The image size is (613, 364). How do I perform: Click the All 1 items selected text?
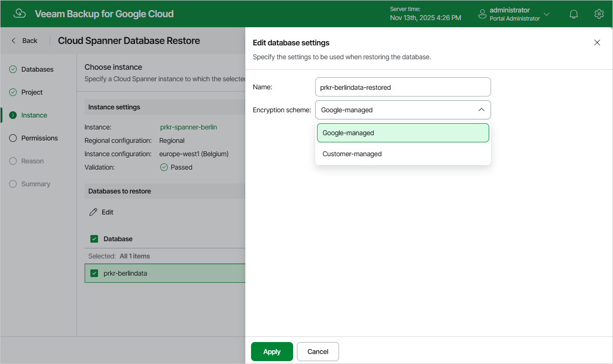tap(135, 256)
